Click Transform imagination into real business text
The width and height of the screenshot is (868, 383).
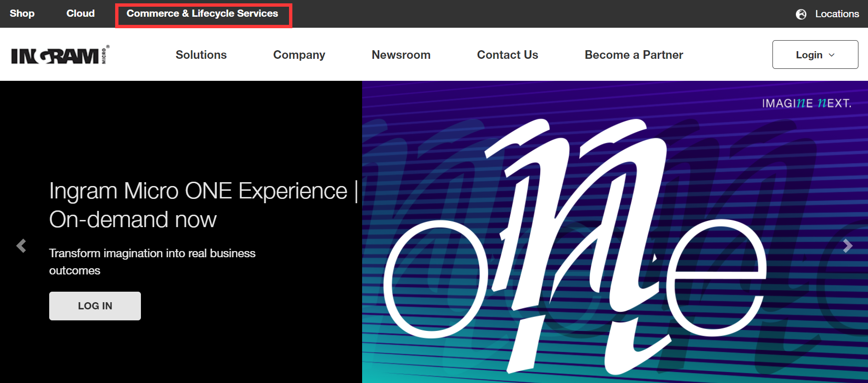(x=152, y=262)
